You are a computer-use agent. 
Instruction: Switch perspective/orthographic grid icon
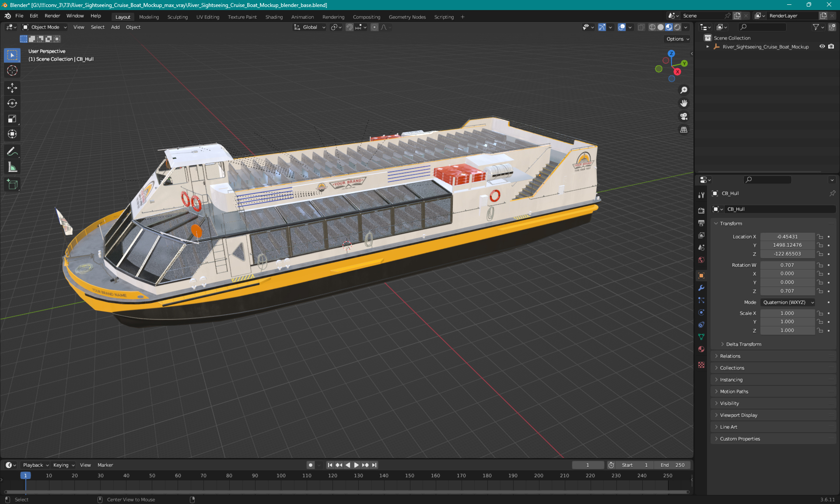684,129
